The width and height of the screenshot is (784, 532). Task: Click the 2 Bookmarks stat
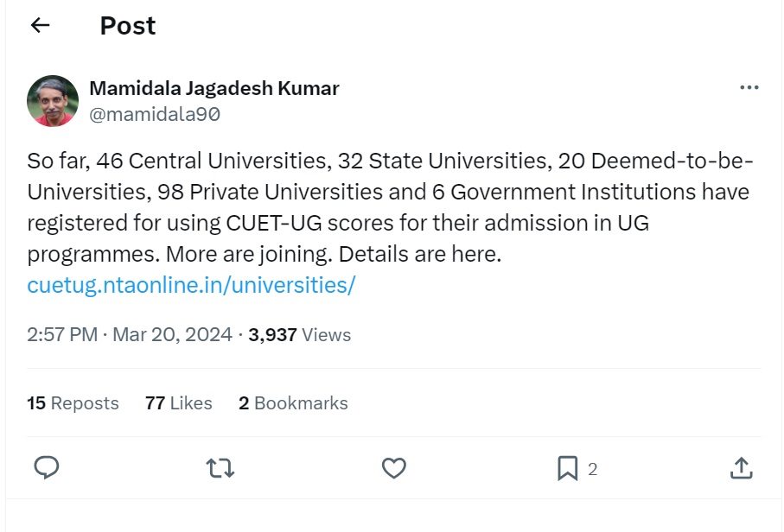293,403
